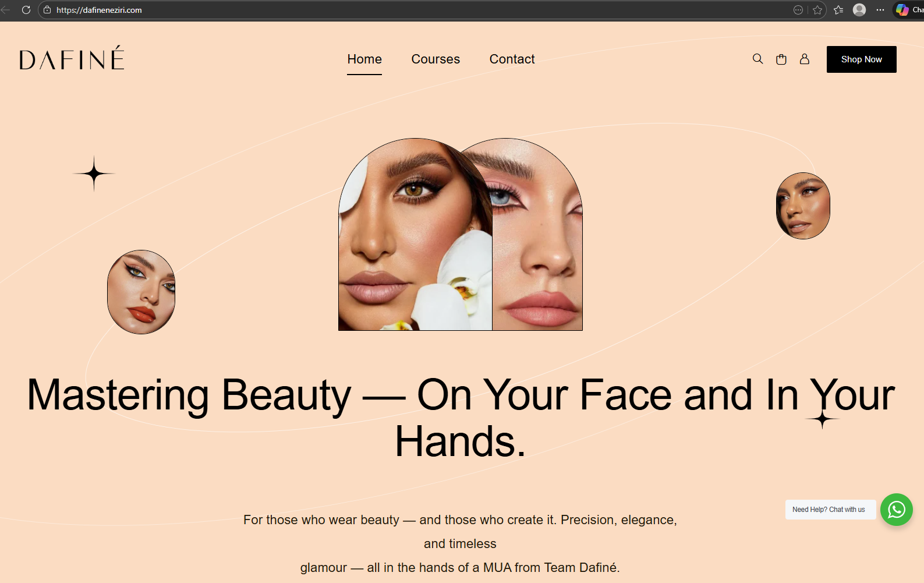This screenshot has width=924, height=583.
Task: Add page to favorites with star icon
Action: click(817, 10)
